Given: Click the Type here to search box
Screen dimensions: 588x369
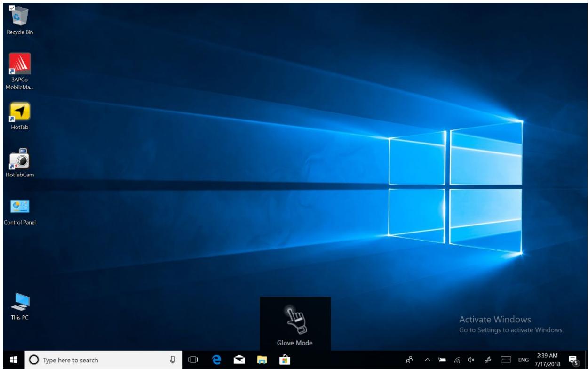Looking at the screenshot, I should coord(103,360).
